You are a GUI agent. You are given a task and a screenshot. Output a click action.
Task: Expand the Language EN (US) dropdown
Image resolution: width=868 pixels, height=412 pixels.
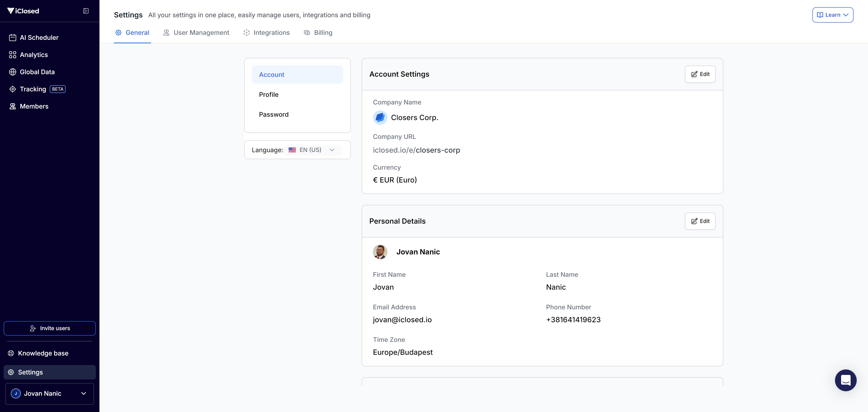[313, 150]
